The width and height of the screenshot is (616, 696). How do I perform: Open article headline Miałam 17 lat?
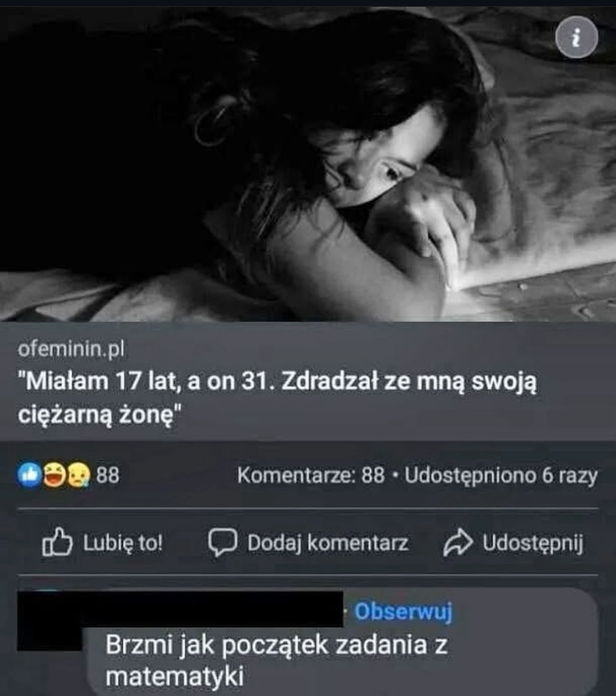277,397
